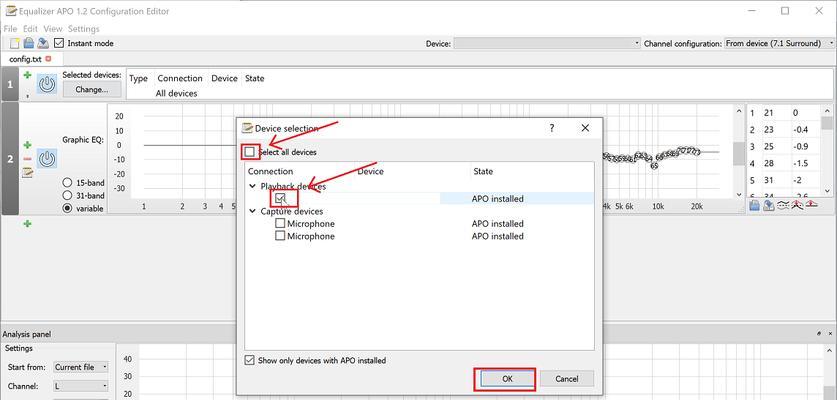The width and height of the screenshot is (837, 400).
Task: Close the config.txt tab using its red icon
Action: coord(49,59)
